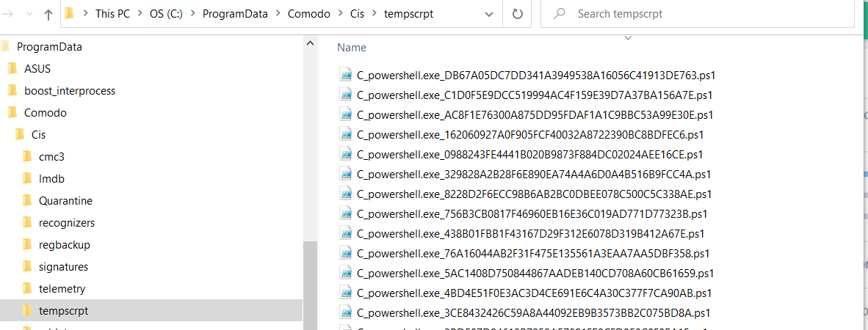This screenshot has height=330, width=868.
Task: Select ProgramData in the breadcrumb path
Action: click(245, 14)
